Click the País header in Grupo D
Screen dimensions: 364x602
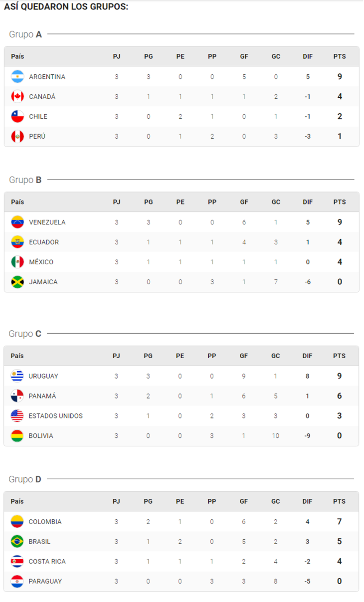tap(17, 502)
